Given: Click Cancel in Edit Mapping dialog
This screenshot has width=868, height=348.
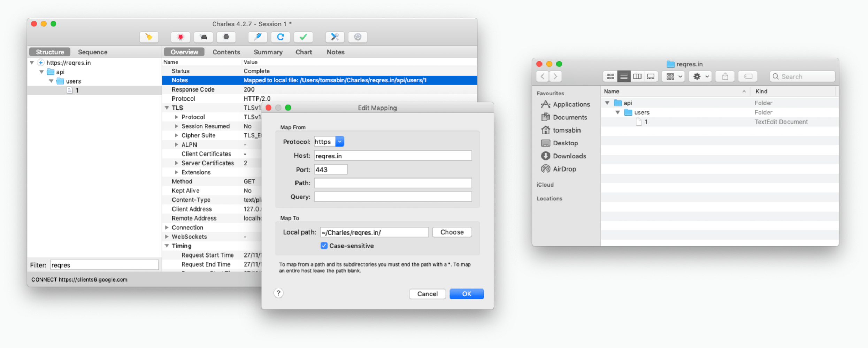Looking at the screenshot, I should click(427, 294).
